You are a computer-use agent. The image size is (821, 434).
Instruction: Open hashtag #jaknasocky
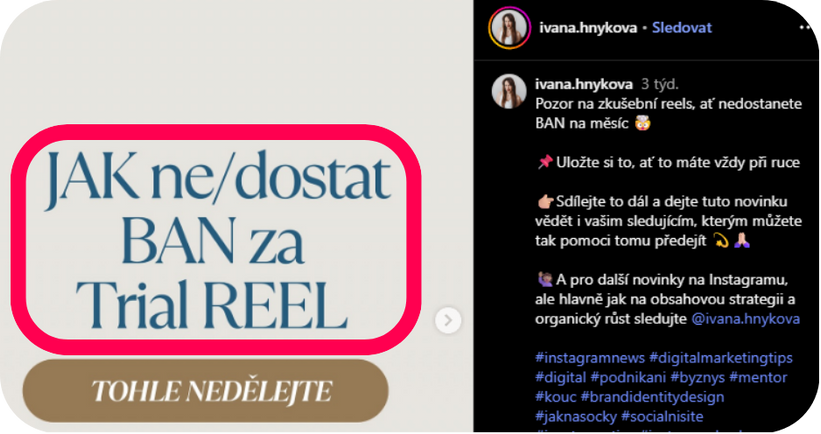(576, 417)
